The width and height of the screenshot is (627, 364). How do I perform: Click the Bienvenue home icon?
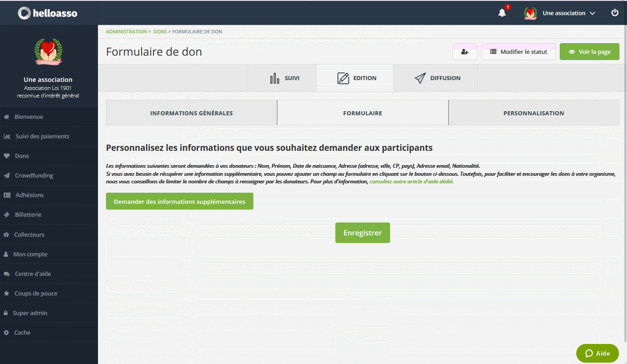pos(7,117)
